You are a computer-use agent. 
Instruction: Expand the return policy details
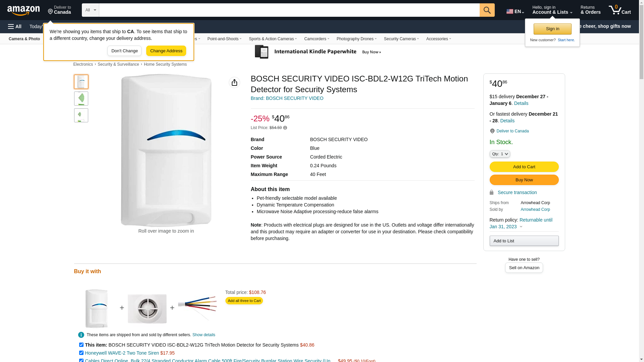(521, 227)
